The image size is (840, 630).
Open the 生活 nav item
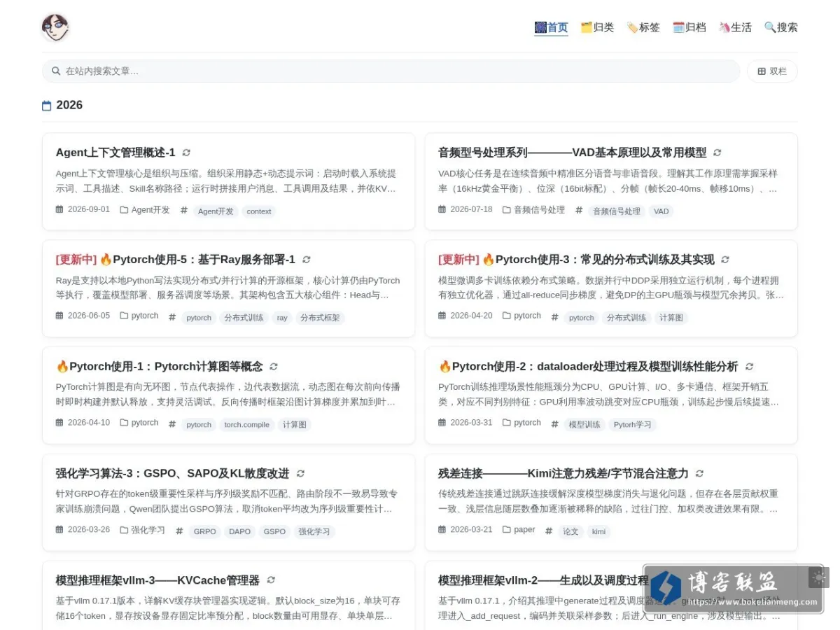(735, 28)
